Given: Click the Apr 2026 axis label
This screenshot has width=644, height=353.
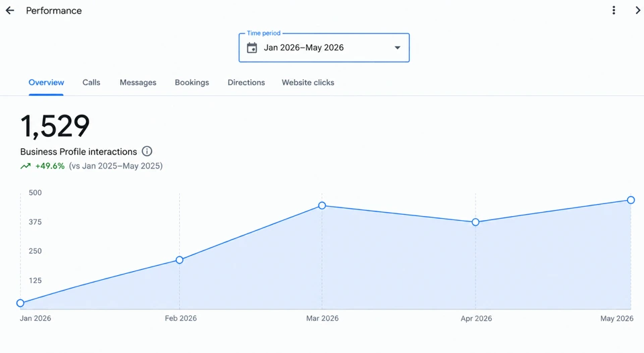Looking at the screenshot, I should (476, 319).
